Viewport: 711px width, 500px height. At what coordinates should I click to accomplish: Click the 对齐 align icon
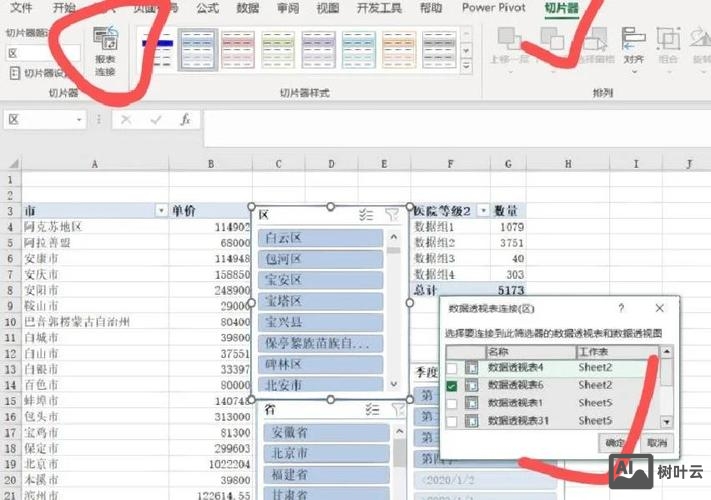tap(633, 39)
